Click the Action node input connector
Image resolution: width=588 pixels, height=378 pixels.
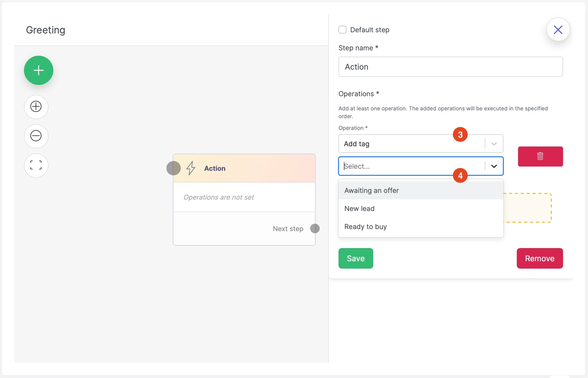[174, 168]
